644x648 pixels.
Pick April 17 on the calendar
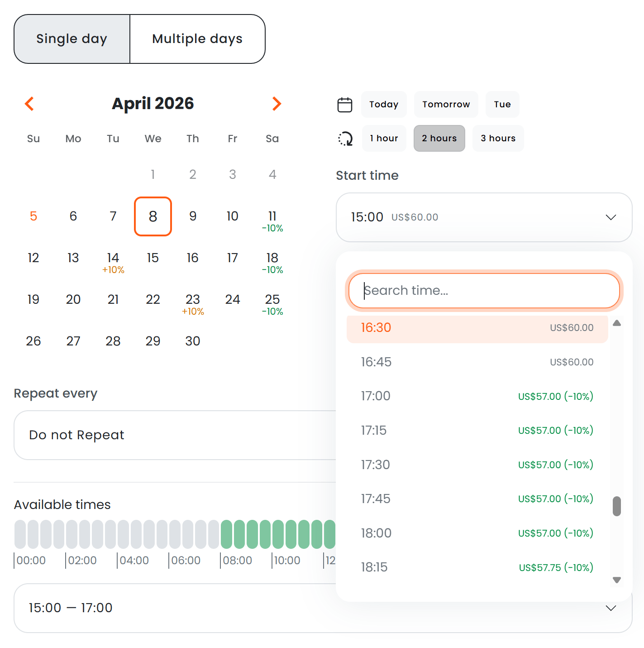tap(233, 258)
